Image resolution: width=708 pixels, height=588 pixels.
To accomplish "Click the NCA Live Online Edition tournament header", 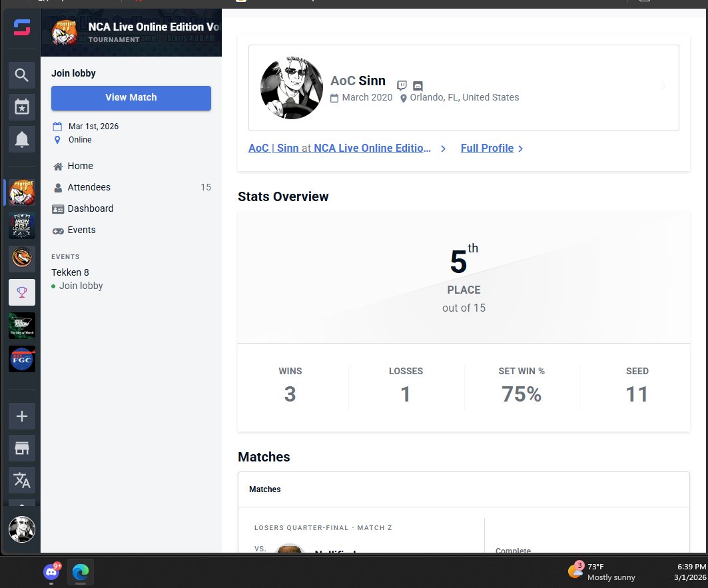I will tap(131, 33).
